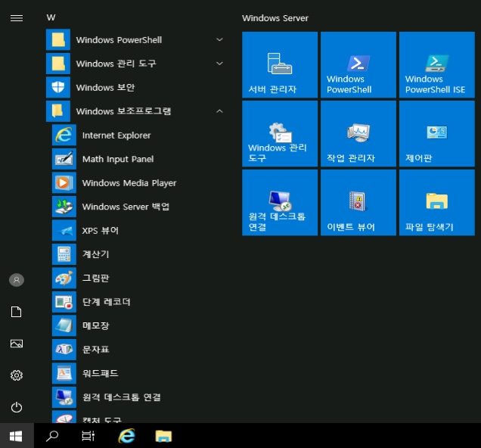Click the Internet Explorer icon in app list

(64, 135)
